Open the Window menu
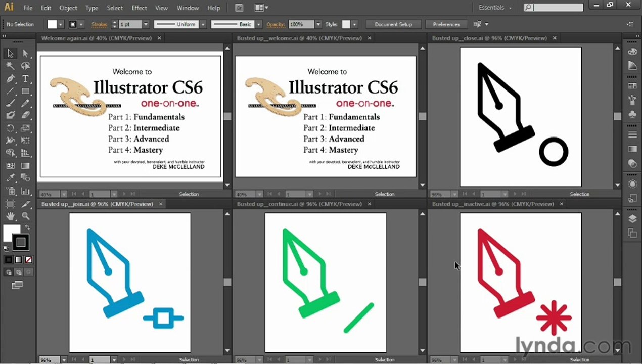The image size is (642, 364). 188,8
